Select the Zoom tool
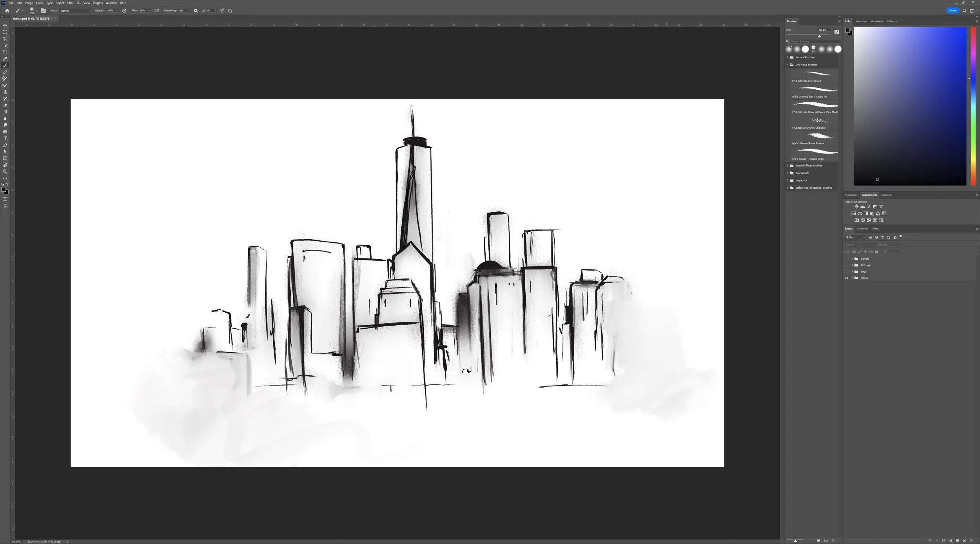This screenshot has width=980, height=544. [x=5, y=171]
